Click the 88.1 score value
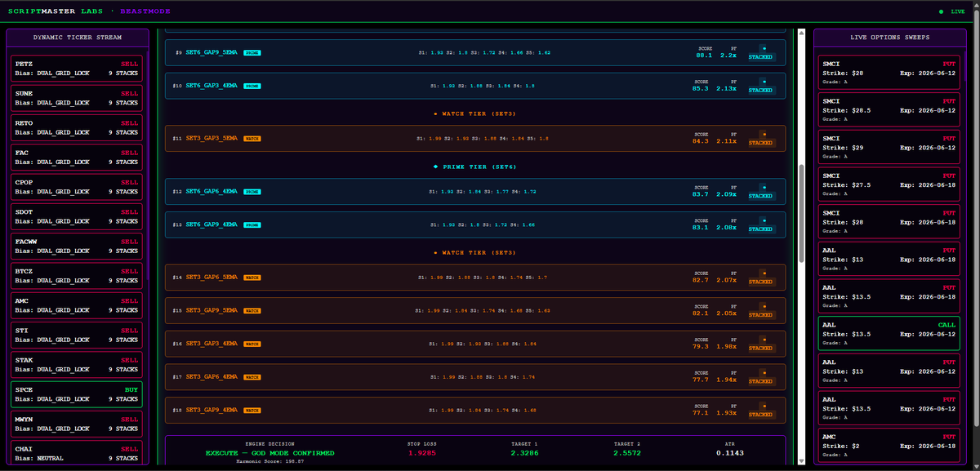Viewport: 980px width, 471px height. point(703,56)
